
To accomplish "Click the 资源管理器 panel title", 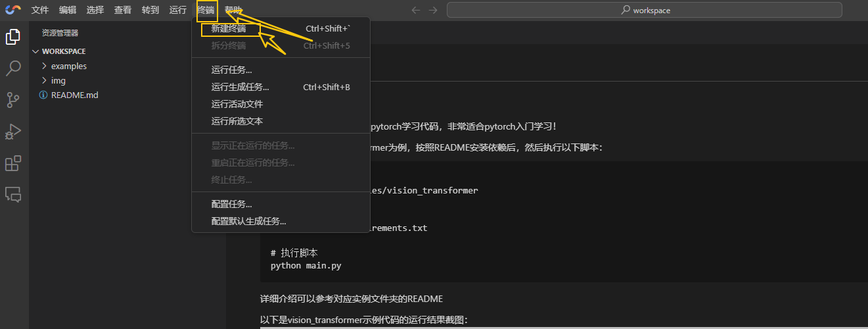I will point(60,33).
